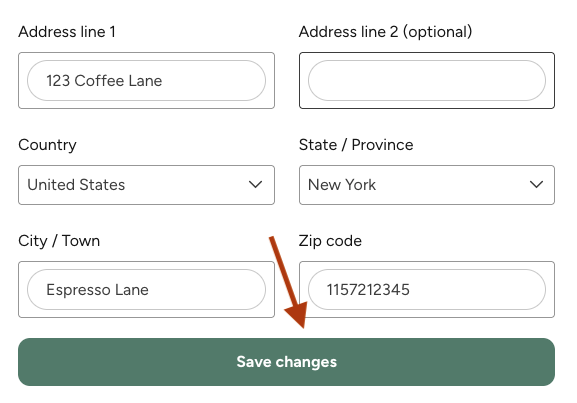
Task: Click into the Zip code field
Action: tap(427, 290)
